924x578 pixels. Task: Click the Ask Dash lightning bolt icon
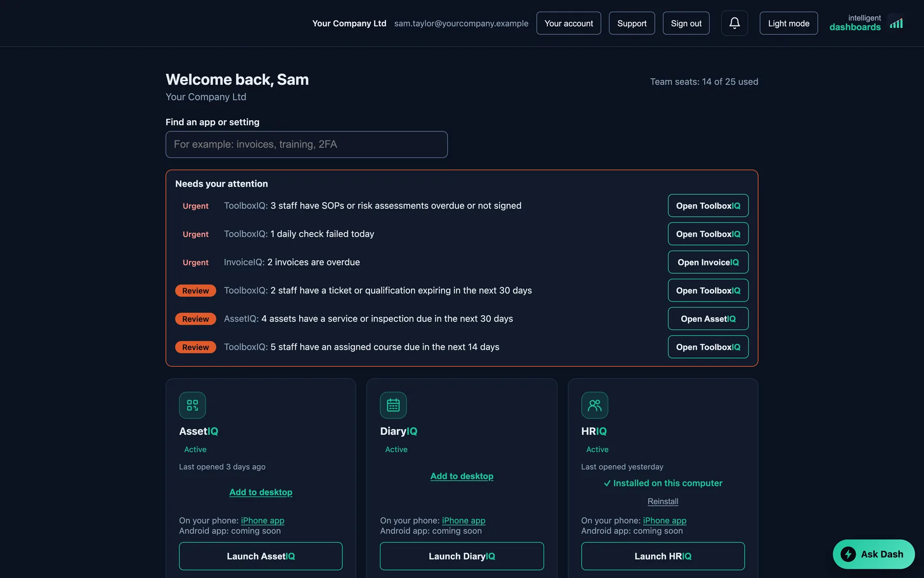pyautogui.click(x=848, y=554)
